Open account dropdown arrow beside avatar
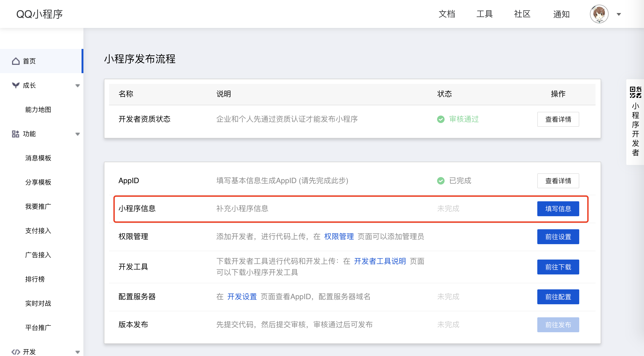 (619, 14)
